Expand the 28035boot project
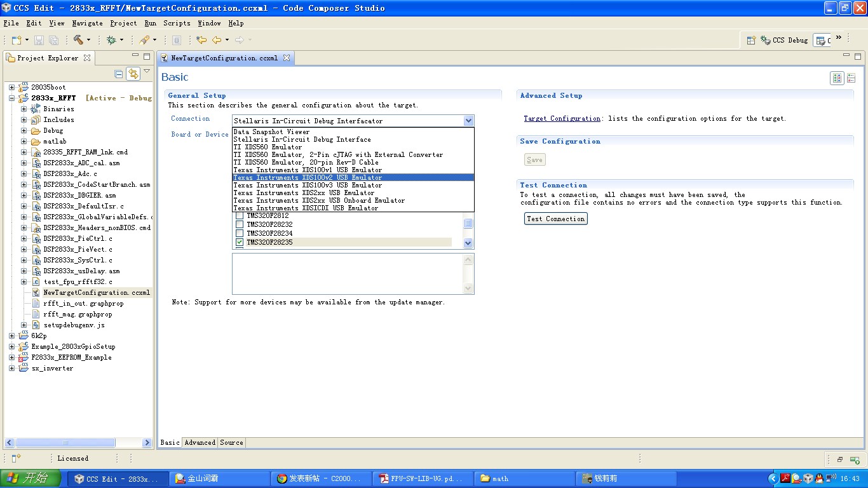868x488 pixels. (11, 87)
